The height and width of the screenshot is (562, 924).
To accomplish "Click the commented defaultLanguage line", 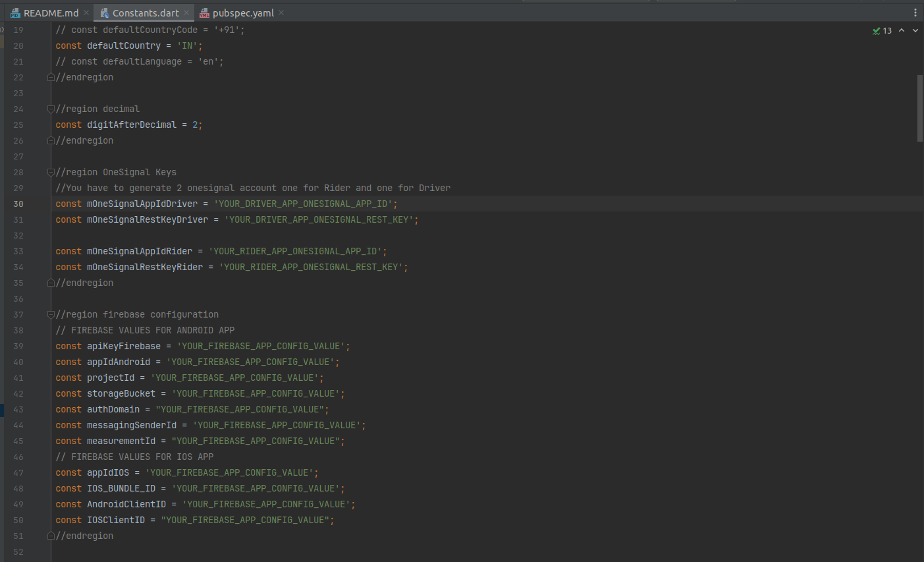I will tap(140, 61).
